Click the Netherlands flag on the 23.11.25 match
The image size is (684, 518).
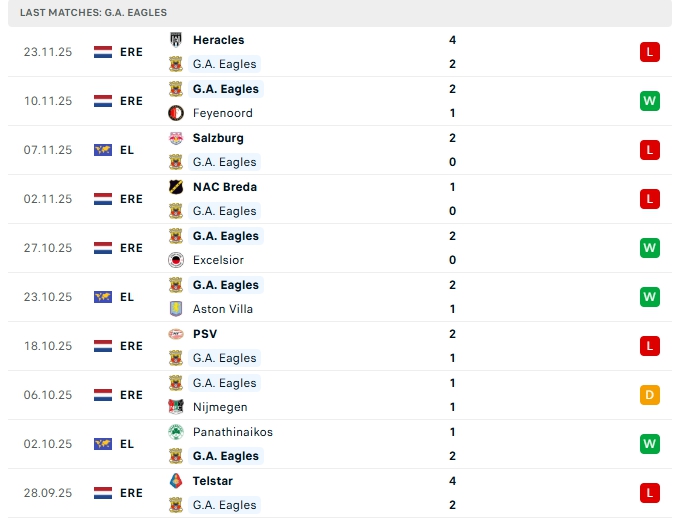103,52
